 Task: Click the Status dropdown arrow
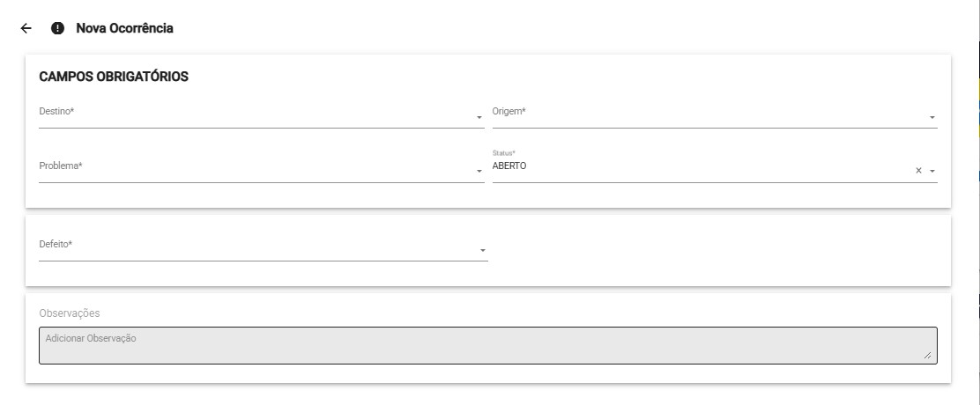point(932,171)
